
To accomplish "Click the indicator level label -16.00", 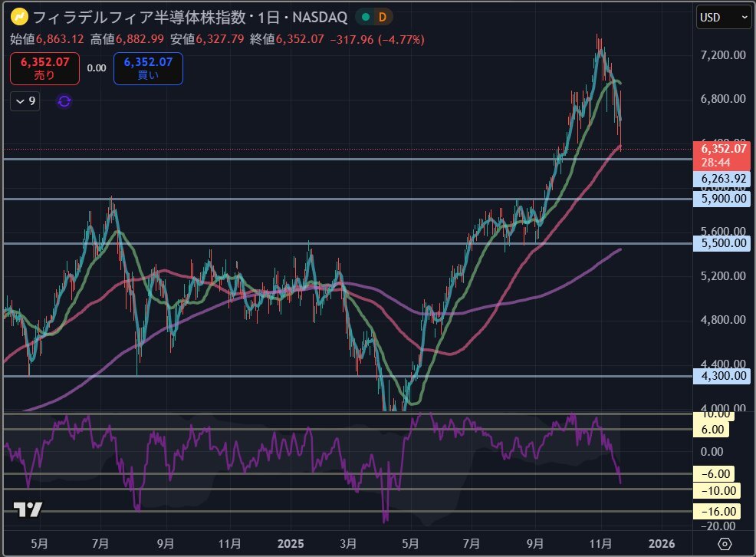I will 718,511.
